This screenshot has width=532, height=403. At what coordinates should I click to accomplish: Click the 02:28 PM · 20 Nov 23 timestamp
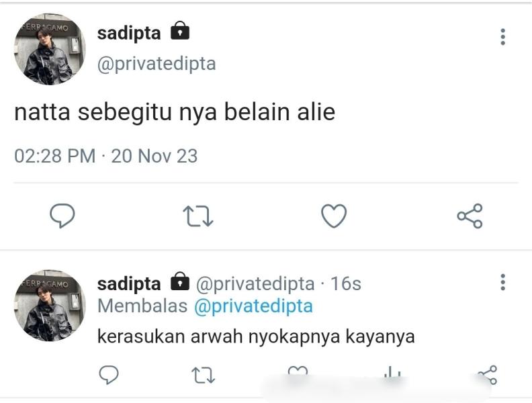click(105, 156)
